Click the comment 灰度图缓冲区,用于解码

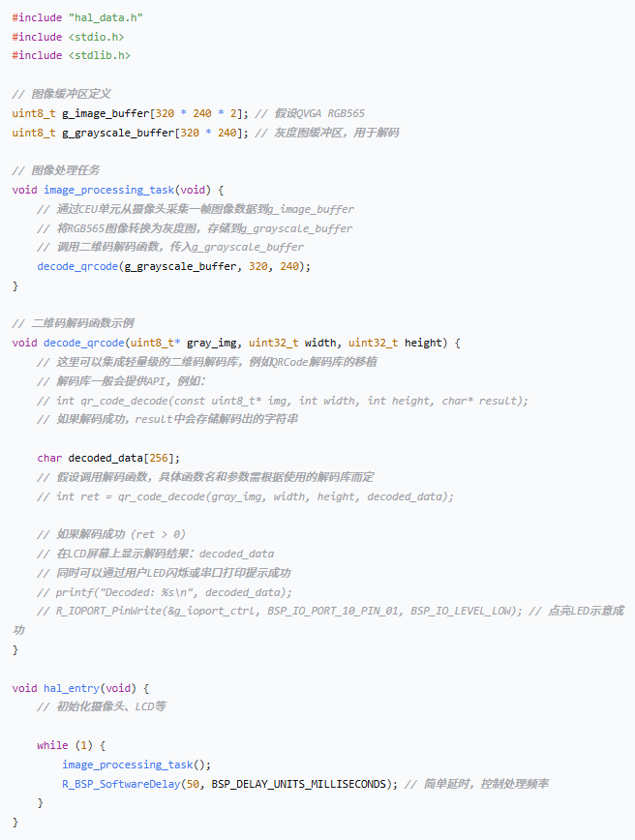tap(327, 133)
